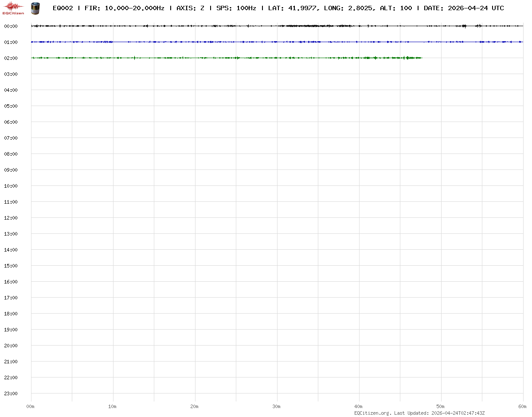Click the 50m minute axis label

[x=441, y=406]
